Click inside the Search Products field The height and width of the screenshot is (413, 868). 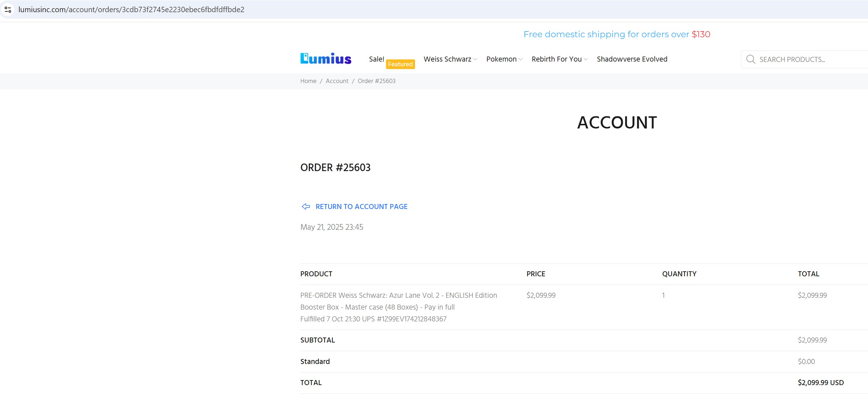805,59
